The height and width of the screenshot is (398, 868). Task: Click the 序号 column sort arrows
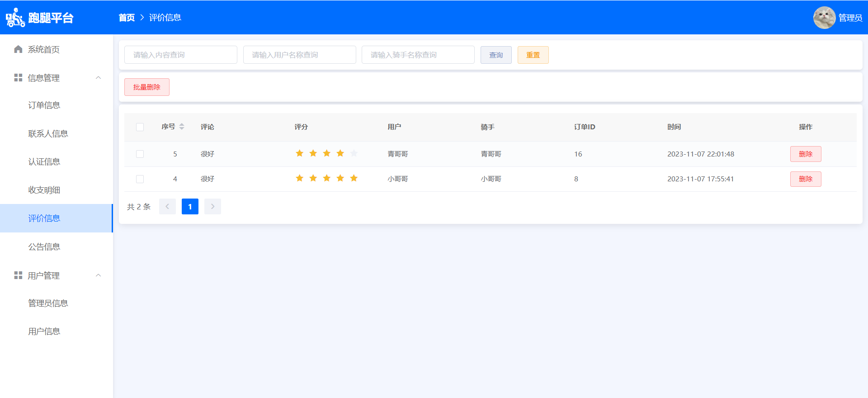pyautogui.click(x=182, y=127)
